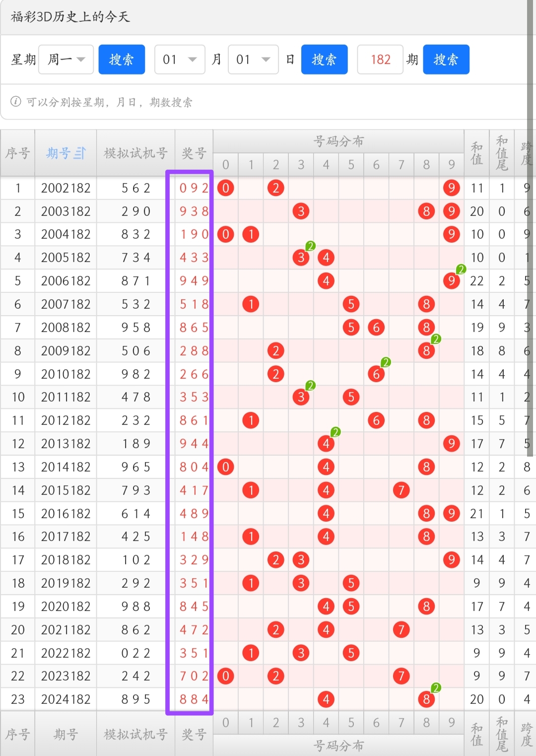Expand the month dropdown set to 01
Image resolution: width=536 pixels, height=756 pixels.
180,59
